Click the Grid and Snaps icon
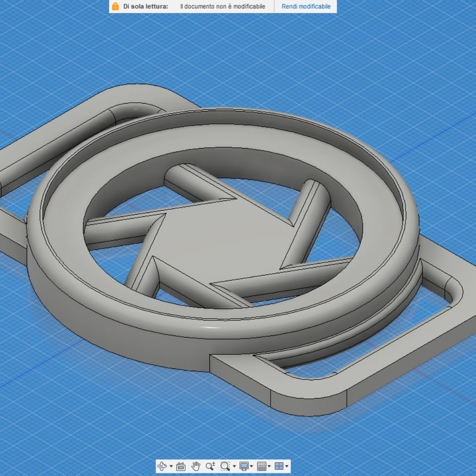This screenshot has width=476, height=476. tap(262, 466)
